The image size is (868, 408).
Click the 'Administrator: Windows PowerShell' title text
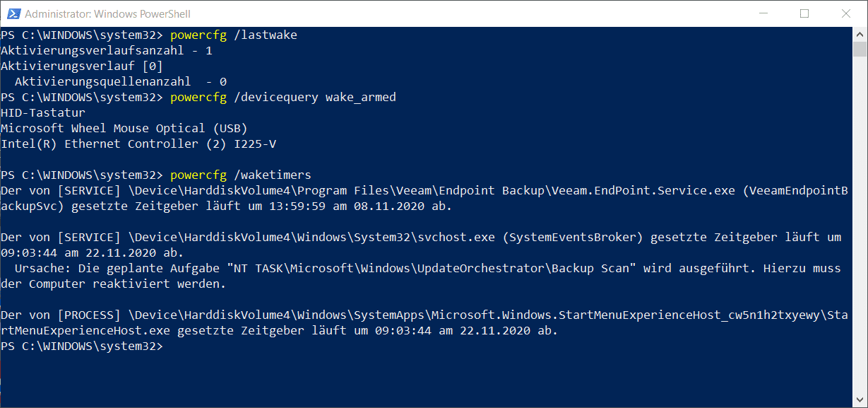pos(107,13)
